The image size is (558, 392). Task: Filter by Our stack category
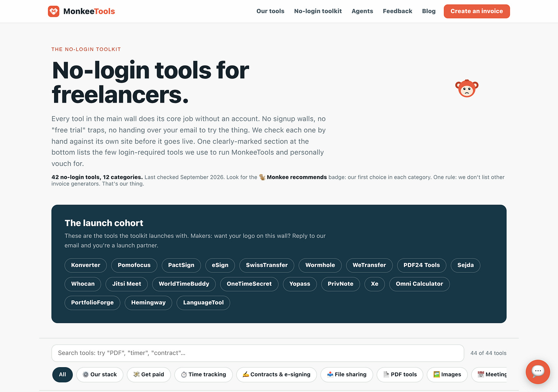(x=100, y=374)
